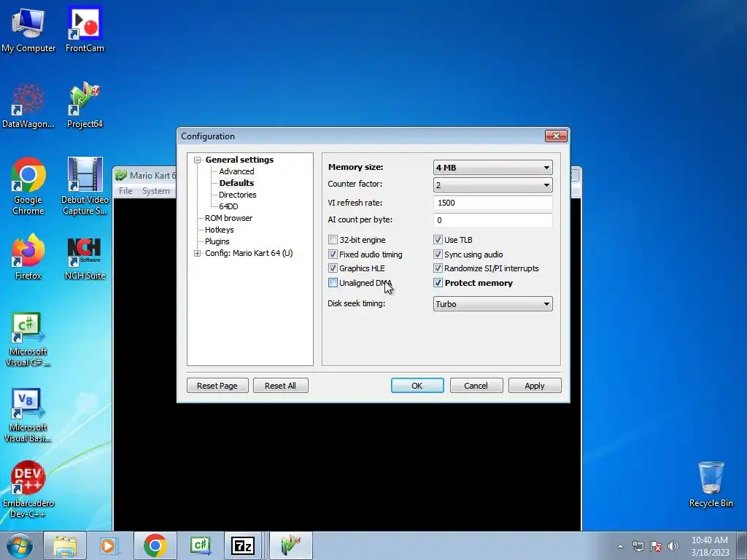Select Advanced in settings tree

236,171
